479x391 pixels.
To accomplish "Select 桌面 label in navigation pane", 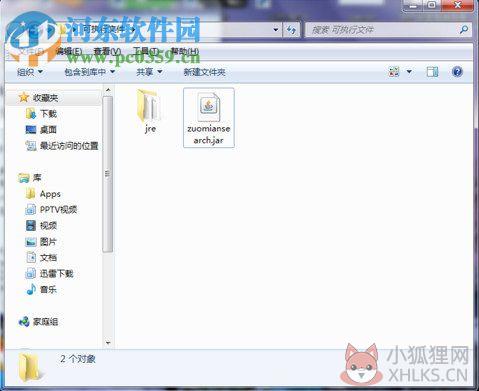I will tap(48, 130).
